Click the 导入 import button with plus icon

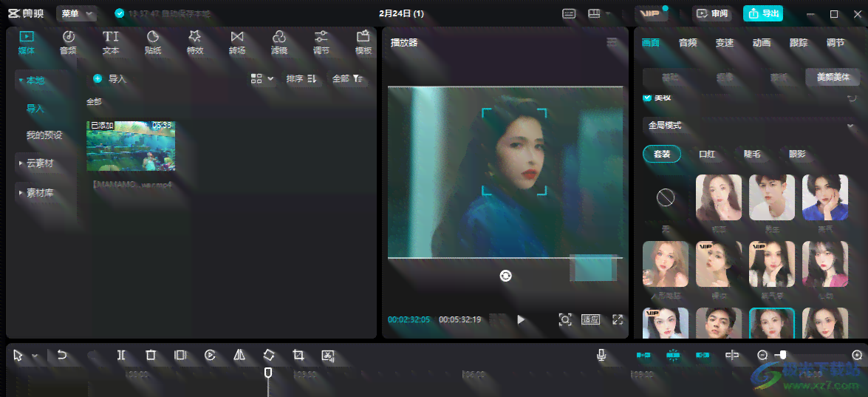109,78
